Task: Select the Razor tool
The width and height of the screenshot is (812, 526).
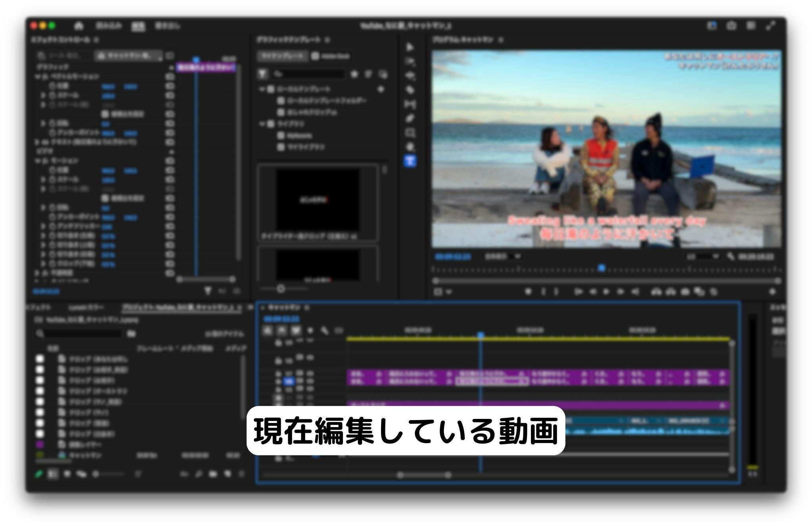Action: 410,90
